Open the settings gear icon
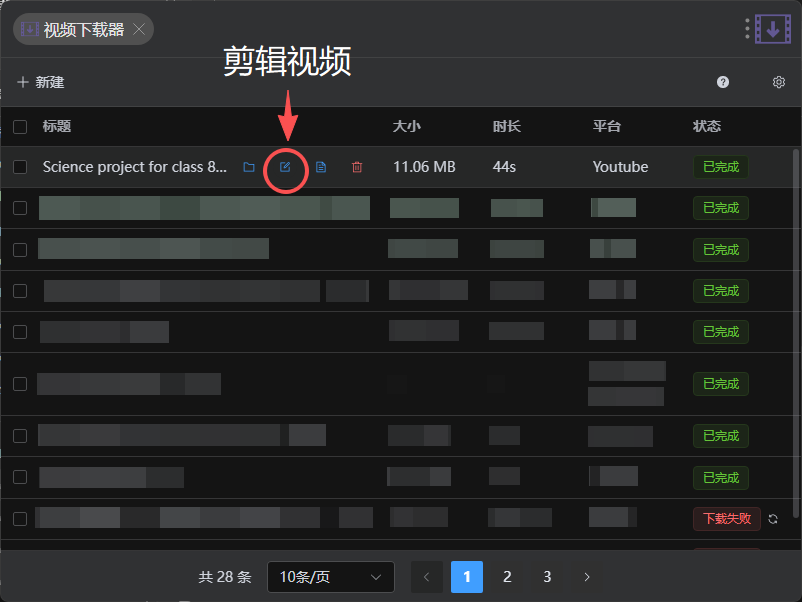Viewport: 802px width, 602px height. click(x=778, y=82)
